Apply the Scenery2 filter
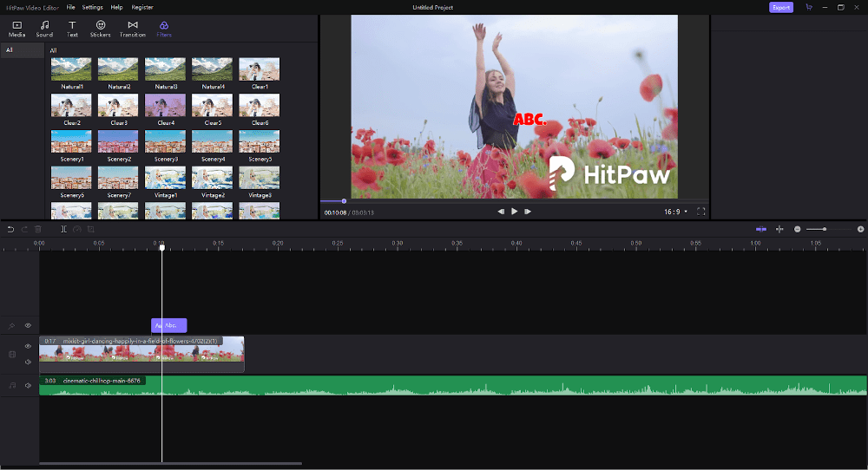 pos(118,141)
